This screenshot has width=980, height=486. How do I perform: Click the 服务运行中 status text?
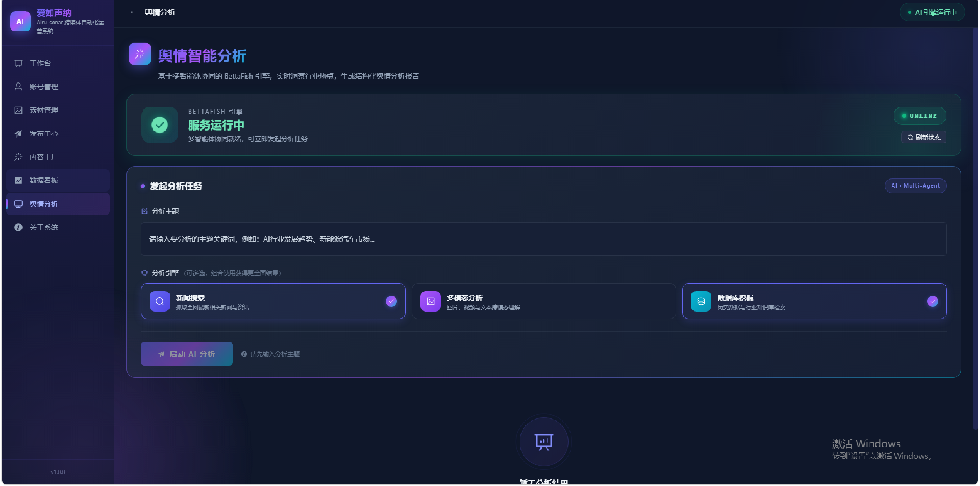(216, 125)
